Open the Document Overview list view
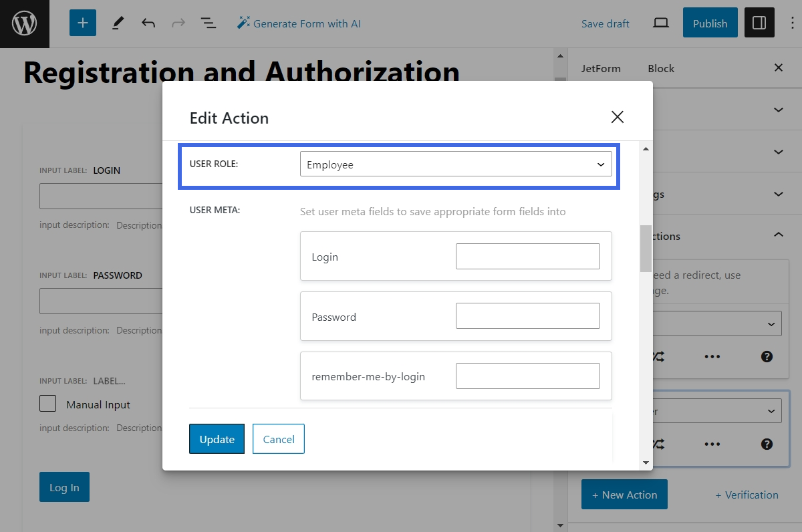This screenshot has height=532, width=802. tap(208, 22)
